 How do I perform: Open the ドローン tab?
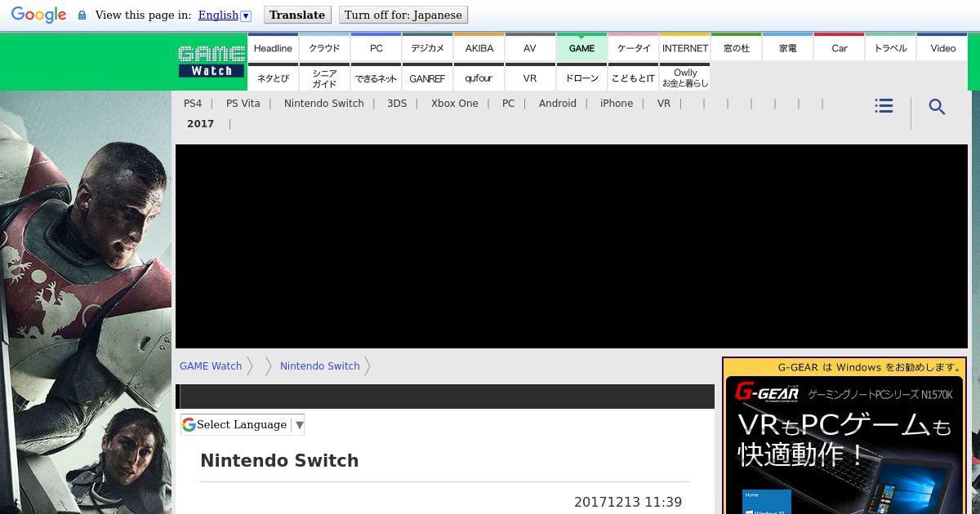point(581,78)
